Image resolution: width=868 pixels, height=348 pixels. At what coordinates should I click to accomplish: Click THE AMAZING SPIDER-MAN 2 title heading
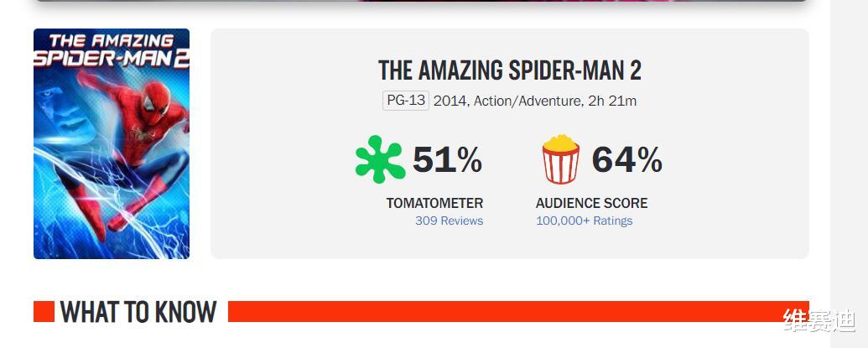pyautogui.click(x=509, y=70)
